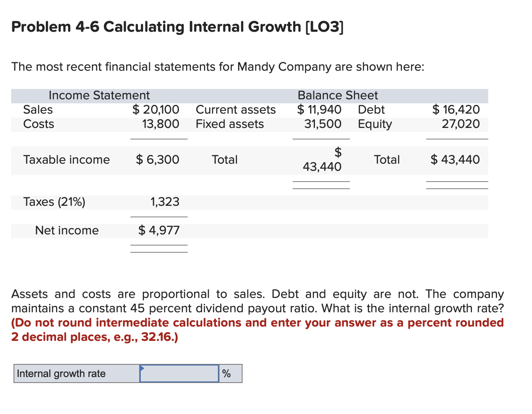The image size is (532, 414).
Task: Select the Costs value 13,800
Action: pyautogui.click(x=161, y=124)
